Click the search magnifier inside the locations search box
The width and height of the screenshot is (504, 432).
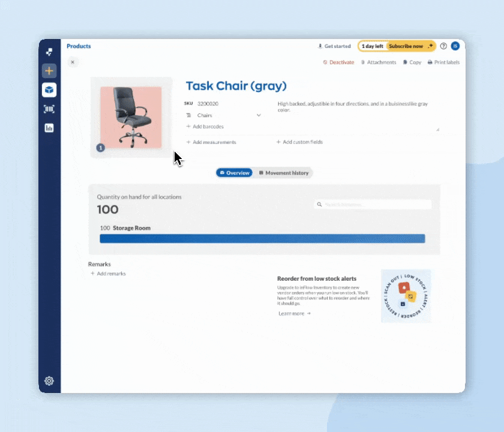tap(319, 205)
